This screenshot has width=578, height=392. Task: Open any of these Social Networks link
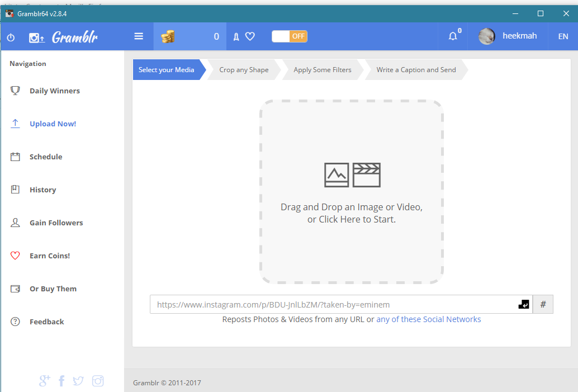[428, 319]
